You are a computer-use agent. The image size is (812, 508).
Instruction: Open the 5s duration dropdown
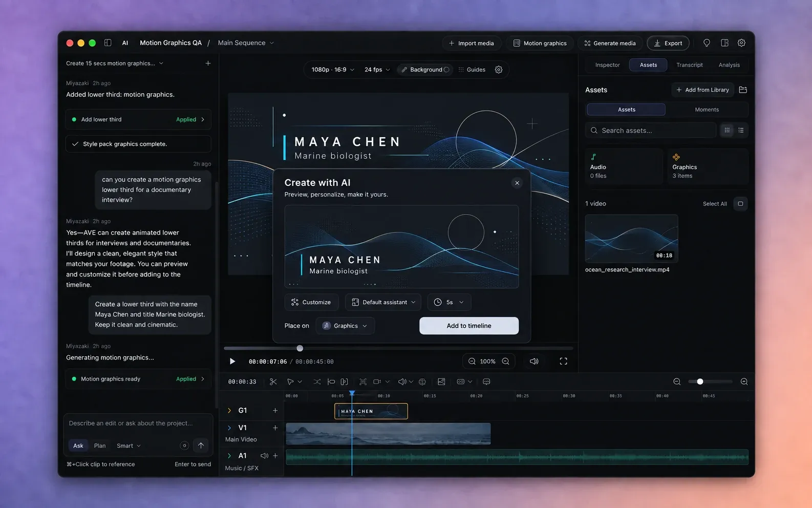tap(449, 302)
